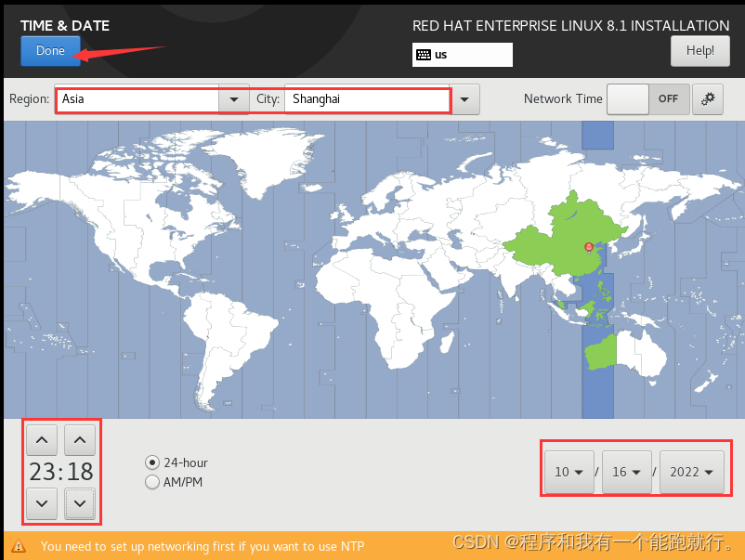Toggle the Network Time switch
Image resolution: width=745 pixels, height=560 pixels.
click(x=648, y=99)
